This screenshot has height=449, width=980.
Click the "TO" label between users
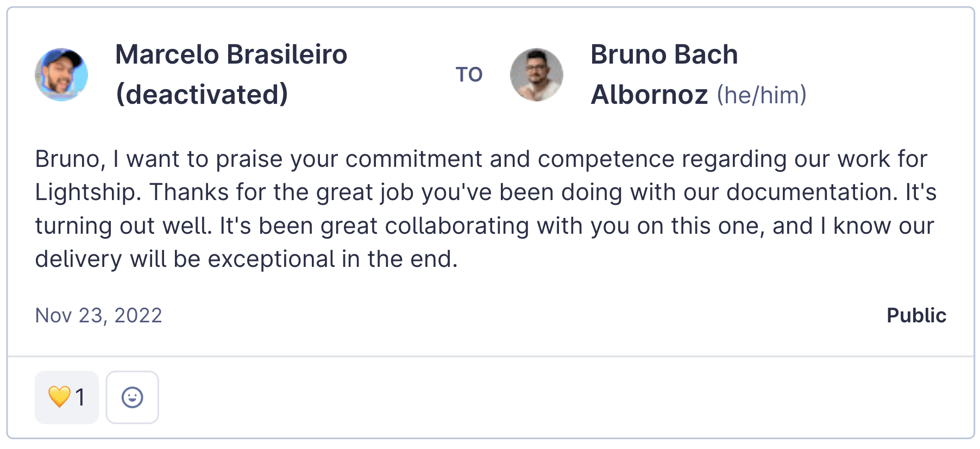click(x=469, y=74)
